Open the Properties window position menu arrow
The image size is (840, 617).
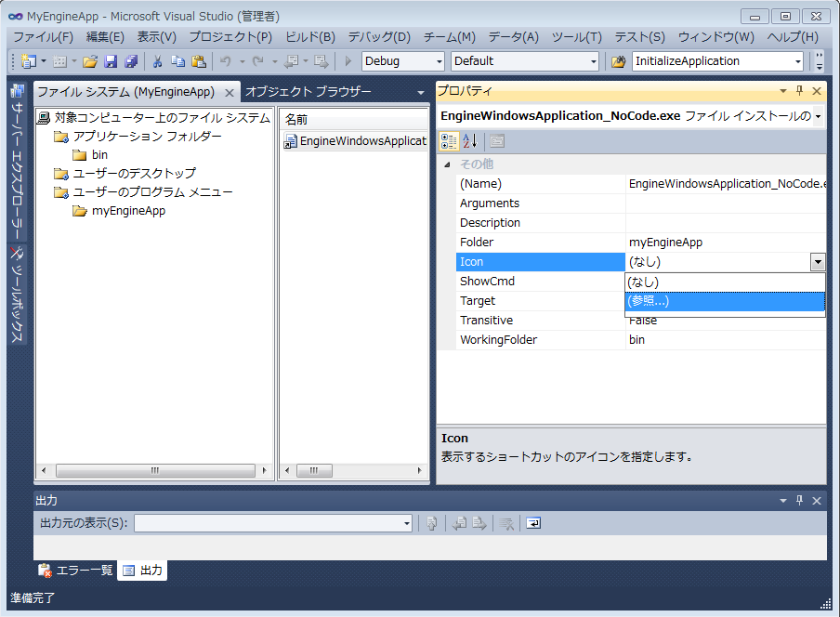[783, 91]
